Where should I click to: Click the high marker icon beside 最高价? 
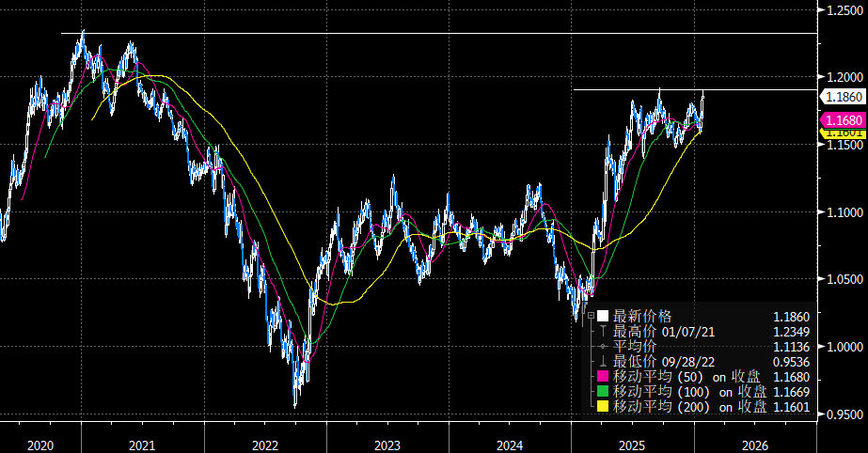click(603, 332)
